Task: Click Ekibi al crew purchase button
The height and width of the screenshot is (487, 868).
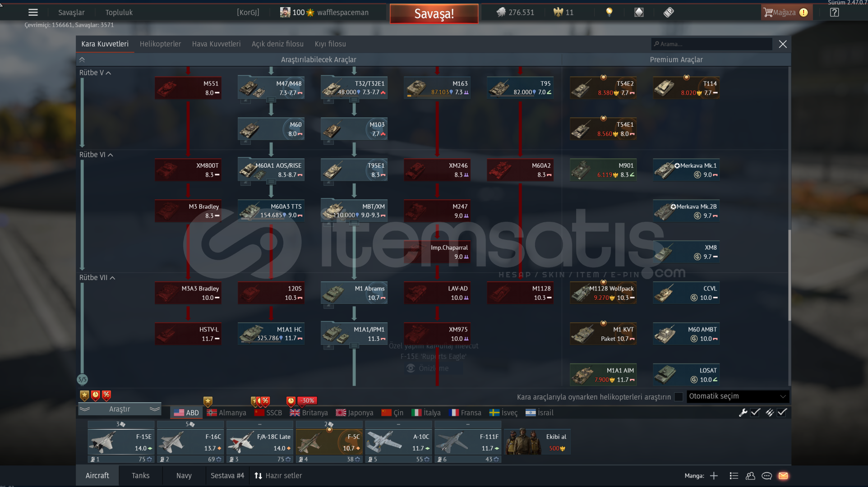Action: coord(537,442)
